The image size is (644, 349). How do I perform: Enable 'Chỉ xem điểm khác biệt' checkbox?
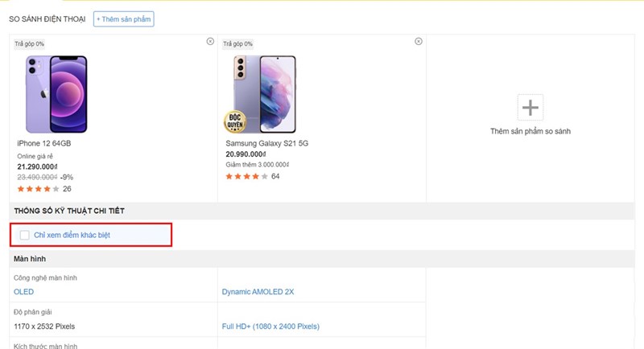point(25,235)
